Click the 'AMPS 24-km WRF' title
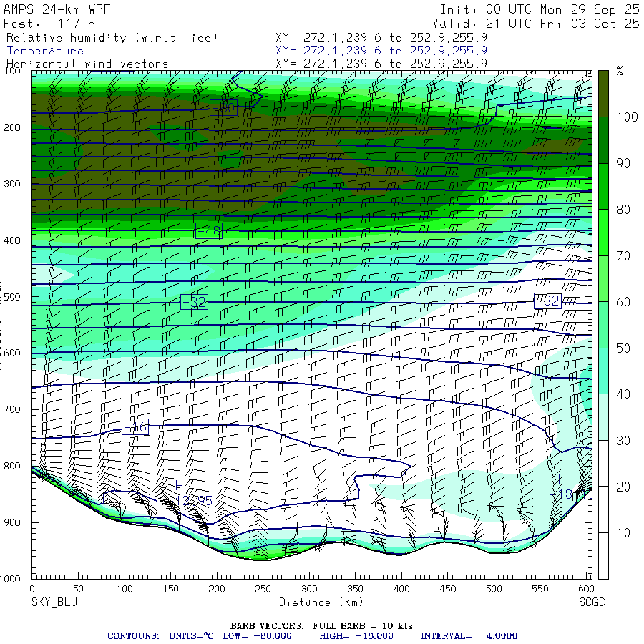 pos(57,9)
